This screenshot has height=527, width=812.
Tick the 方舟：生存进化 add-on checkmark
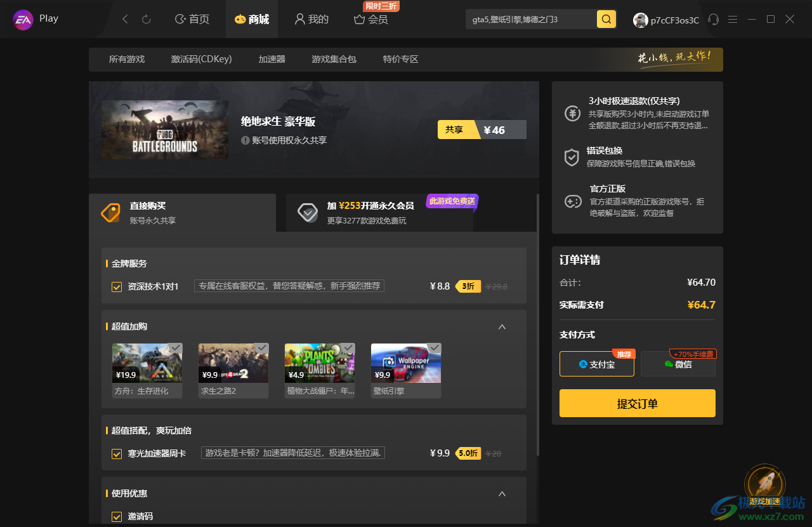coord(176,348)
